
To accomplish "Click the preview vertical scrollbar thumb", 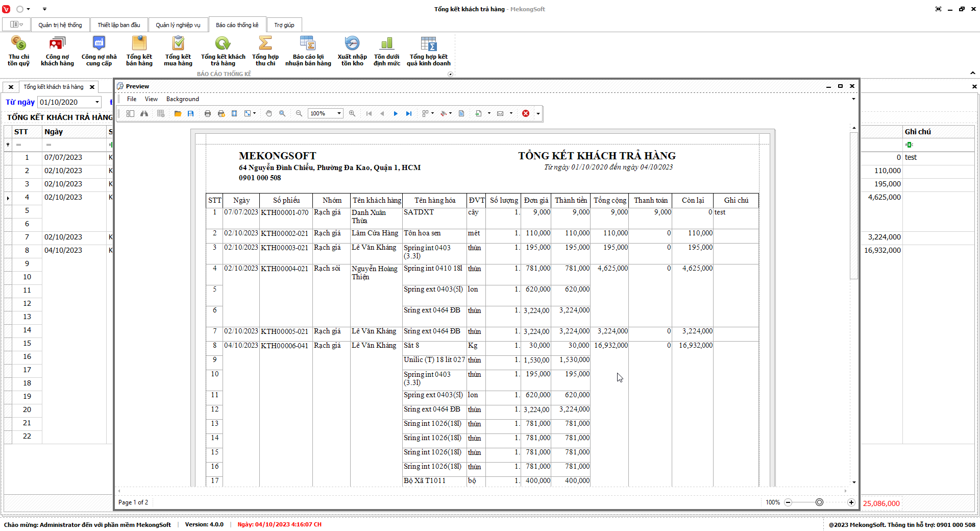I will [854, 205].
